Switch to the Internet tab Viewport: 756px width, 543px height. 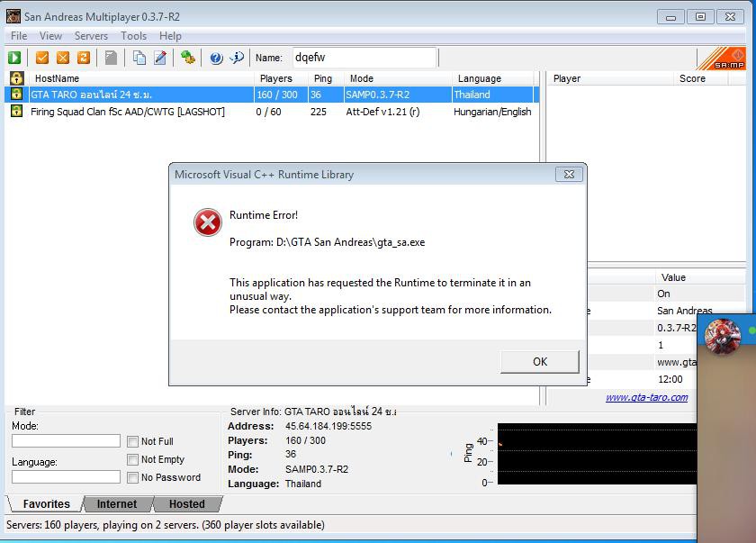117,504
